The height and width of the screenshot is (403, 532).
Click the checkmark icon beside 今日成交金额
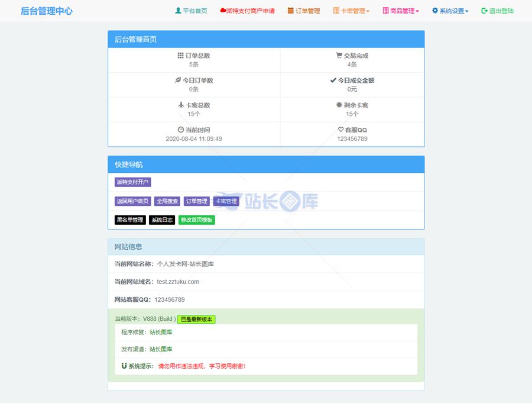(333, 80)
